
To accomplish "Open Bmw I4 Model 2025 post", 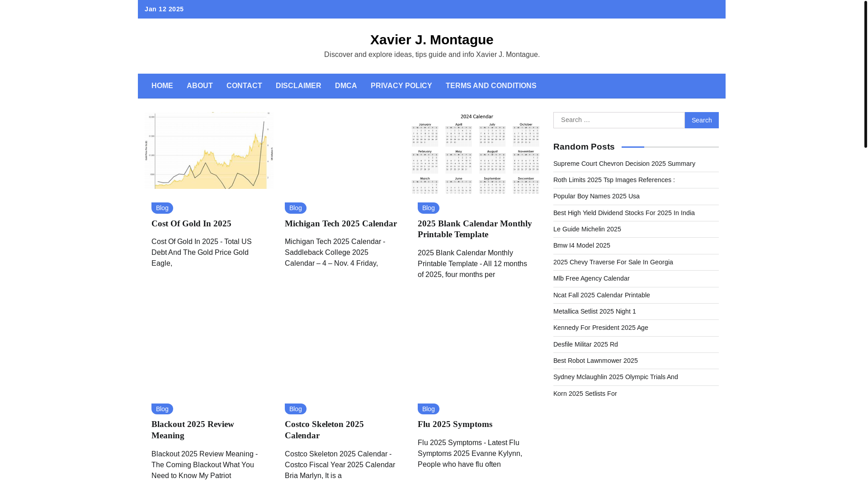I will click(582, 245).
